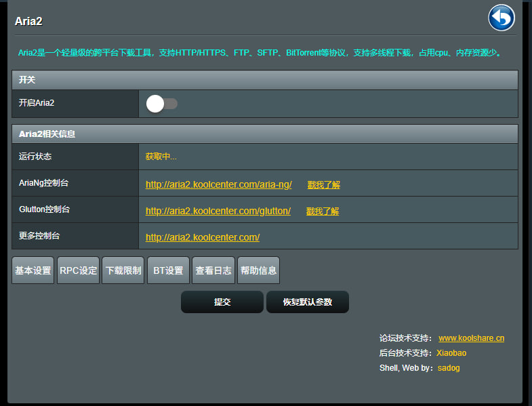Open the AriaNg console link

click(218, 184)
